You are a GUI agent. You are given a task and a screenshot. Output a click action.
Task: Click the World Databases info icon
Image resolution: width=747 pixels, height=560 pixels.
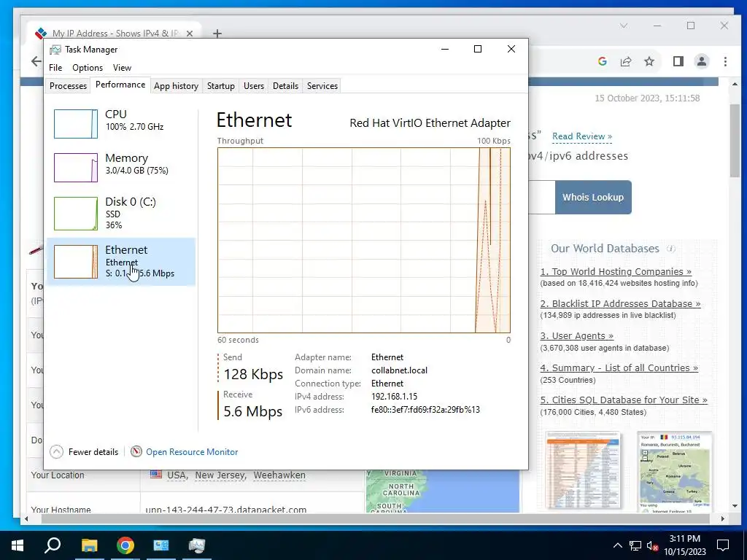point(671,249)
